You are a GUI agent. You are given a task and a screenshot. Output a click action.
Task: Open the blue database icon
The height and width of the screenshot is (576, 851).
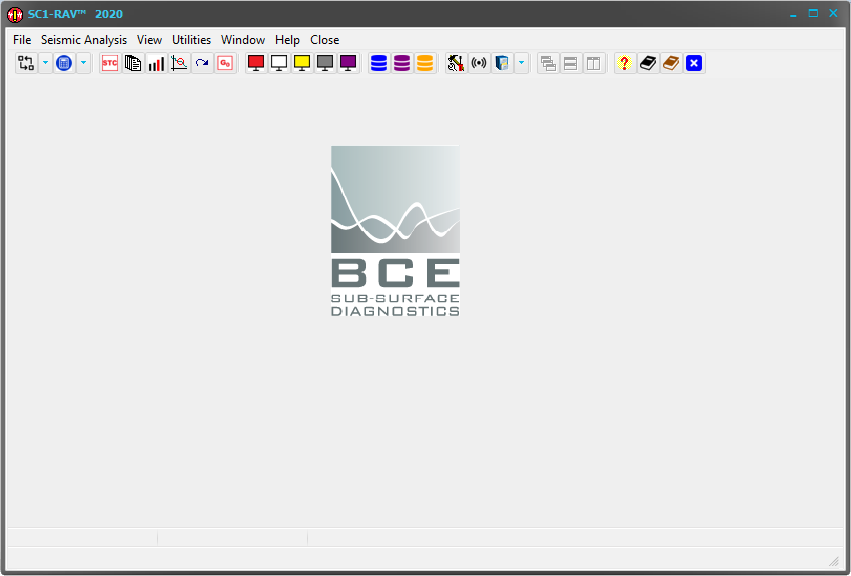(x=379, y=64)
